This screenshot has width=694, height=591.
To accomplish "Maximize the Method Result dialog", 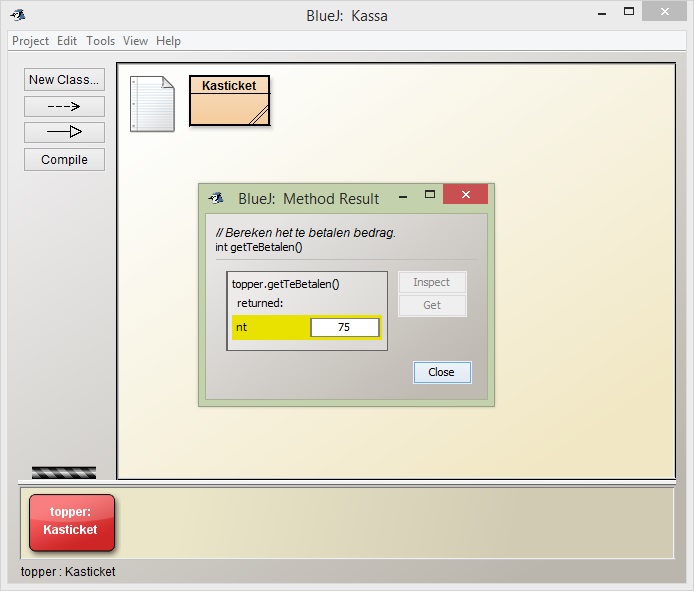I will [430, 194].
